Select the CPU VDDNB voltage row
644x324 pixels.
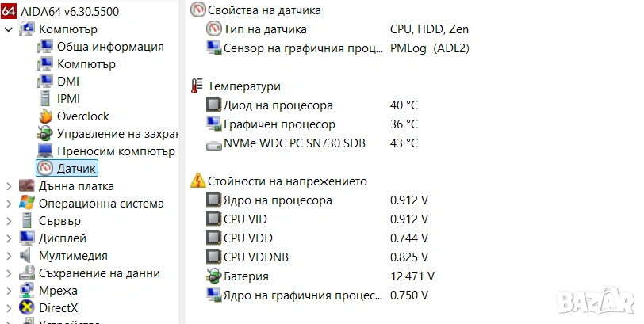(x=258, y=257)
